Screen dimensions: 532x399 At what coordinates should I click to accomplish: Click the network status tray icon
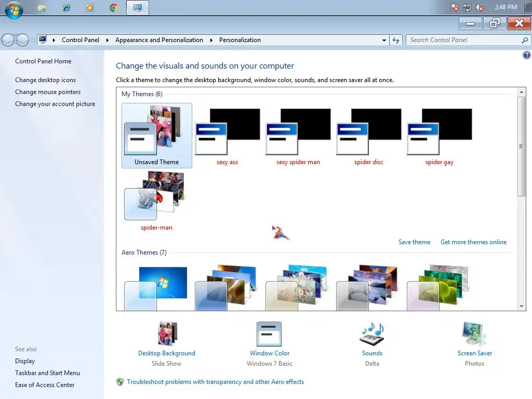coord(467,7)
